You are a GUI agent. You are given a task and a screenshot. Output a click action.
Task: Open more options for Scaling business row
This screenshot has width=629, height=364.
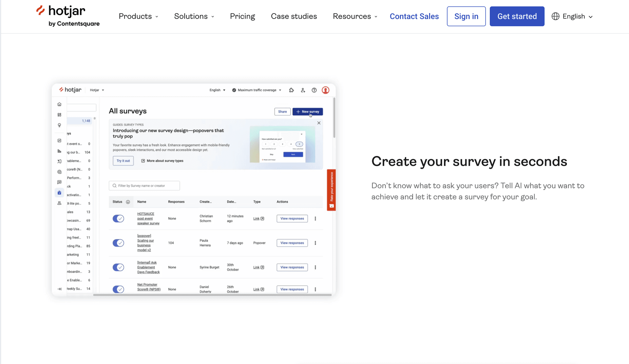click(x=315, y=243)
